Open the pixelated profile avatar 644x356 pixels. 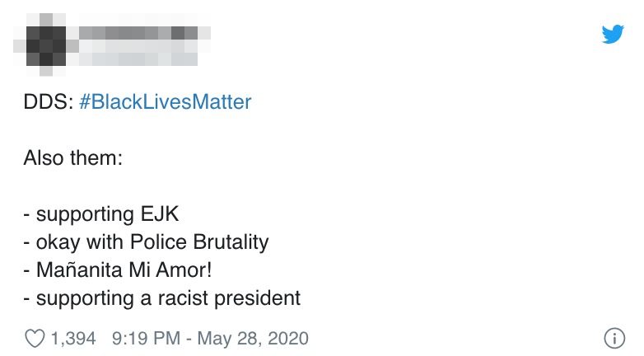point(45,45)
